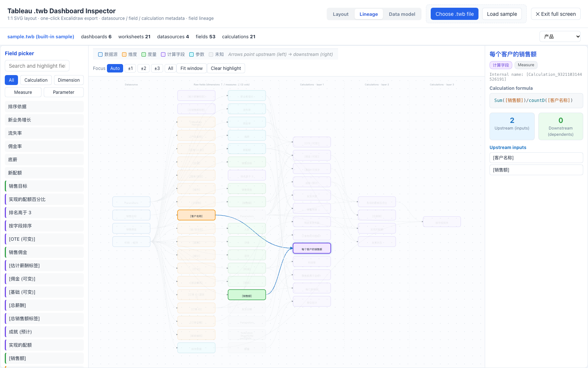Click the Fit window button

[191, 68]
